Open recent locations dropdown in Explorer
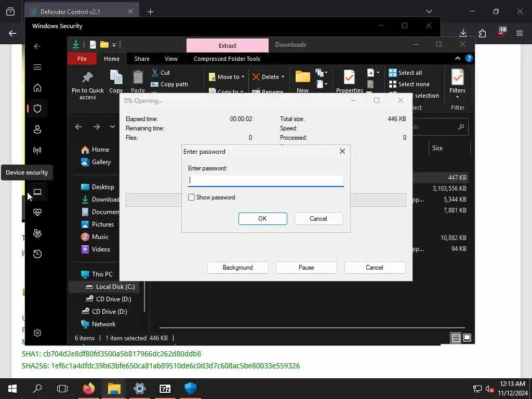The height and width of the screenshot is (399, 532). pos(112,127)
